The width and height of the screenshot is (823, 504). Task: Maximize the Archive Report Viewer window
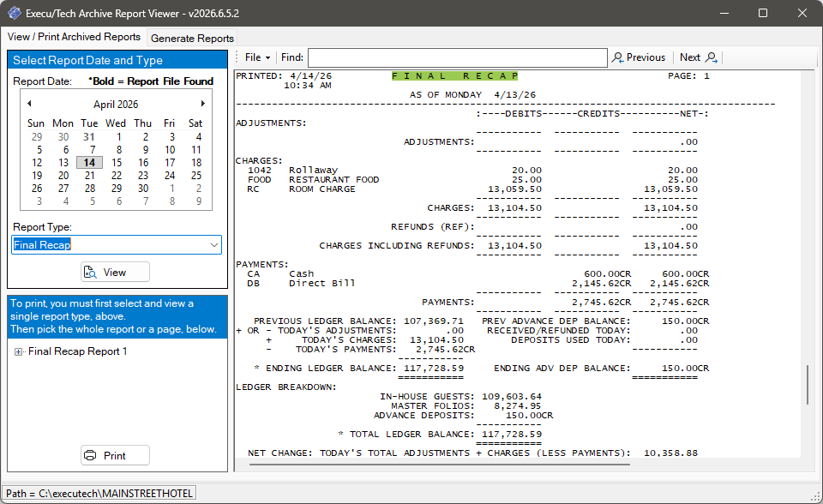coord(763,13)
